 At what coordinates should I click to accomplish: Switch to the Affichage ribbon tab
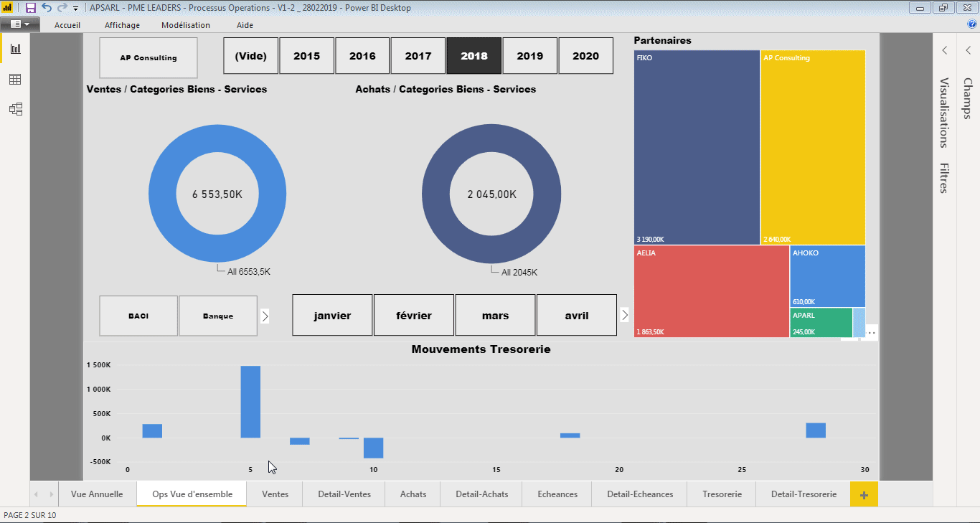(x=122, y=24)
